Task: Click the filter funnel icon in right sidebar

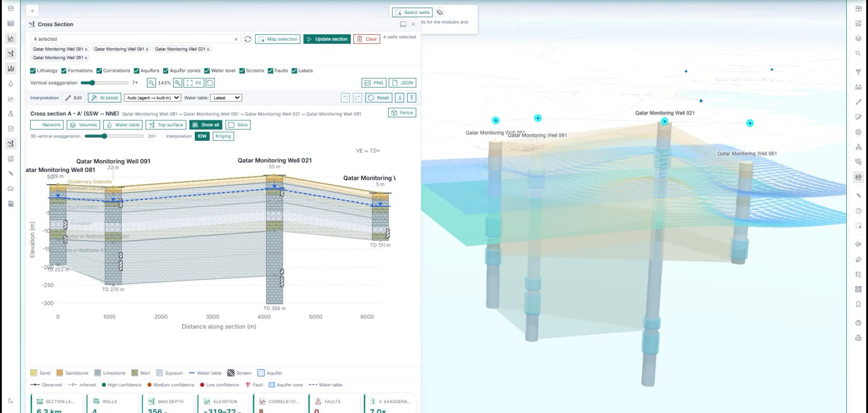Action: (858, 72)
